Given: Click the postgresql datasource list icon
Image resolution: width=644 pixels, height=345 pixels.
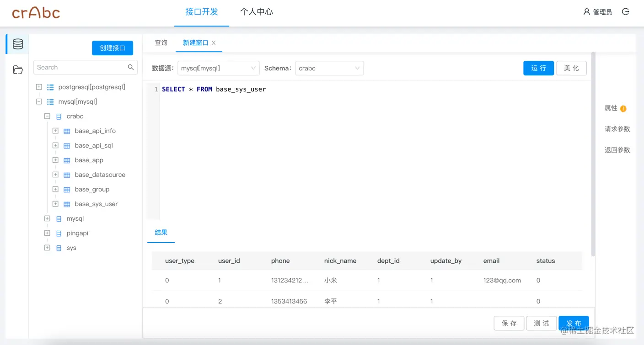Looking at the screenshot, I should pos(50,87).
